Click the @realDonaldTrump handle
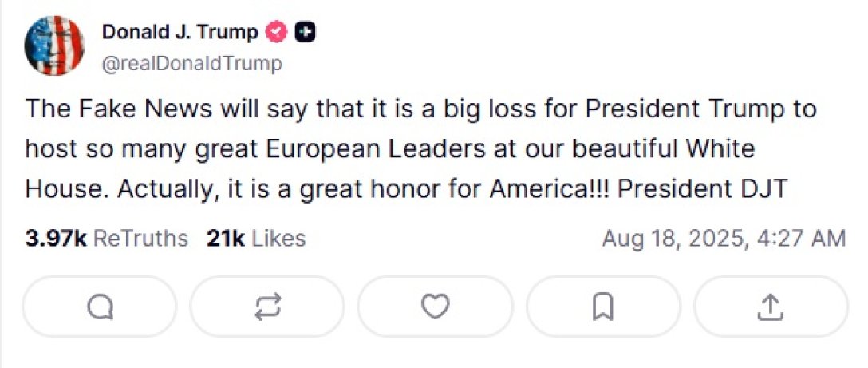Screen dimensions: 868x368 pyautogui.click(x=191, y=64)
